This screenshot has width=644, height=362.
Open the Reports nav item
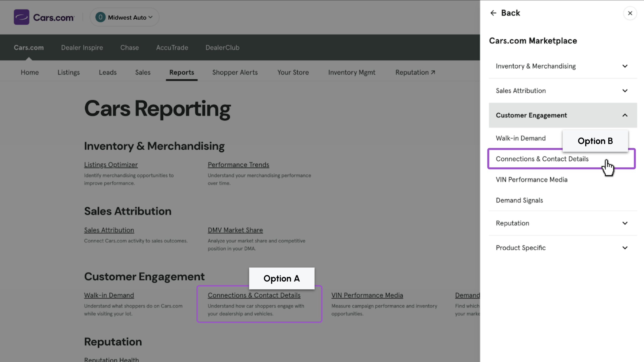pos(182,72)
